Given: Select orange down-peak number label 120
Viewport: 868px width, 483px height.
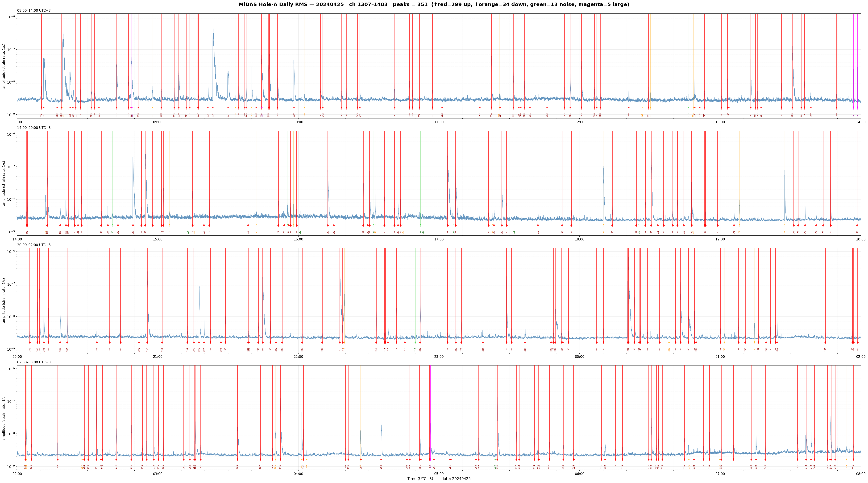Looking at the screenshot, I should pos(256,232).
